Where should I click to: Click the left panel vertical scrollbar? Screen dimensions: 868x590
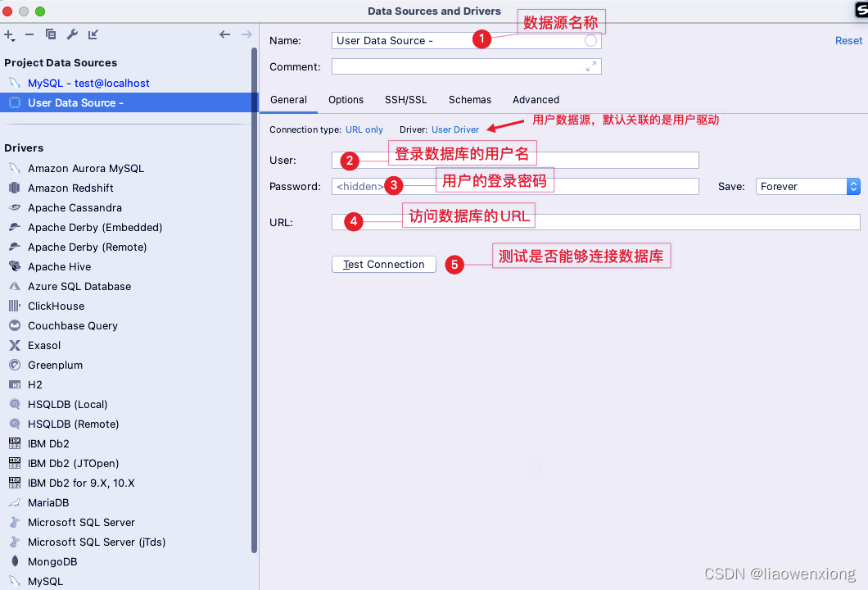pos(254,299)
